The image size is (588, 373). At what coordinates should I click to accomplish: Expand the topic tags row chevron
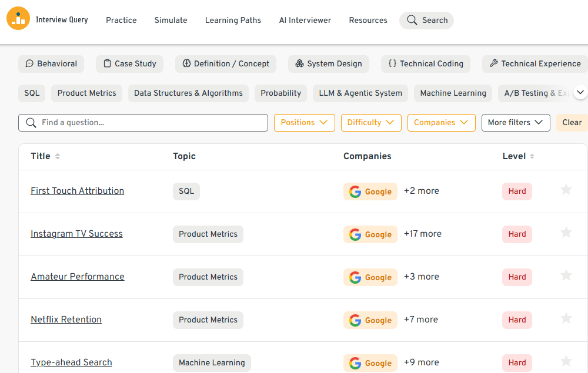point(580,93)
